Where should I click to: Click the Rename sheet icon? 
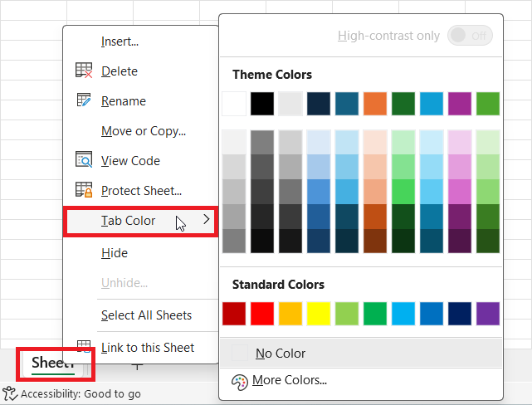click(84, 101)
